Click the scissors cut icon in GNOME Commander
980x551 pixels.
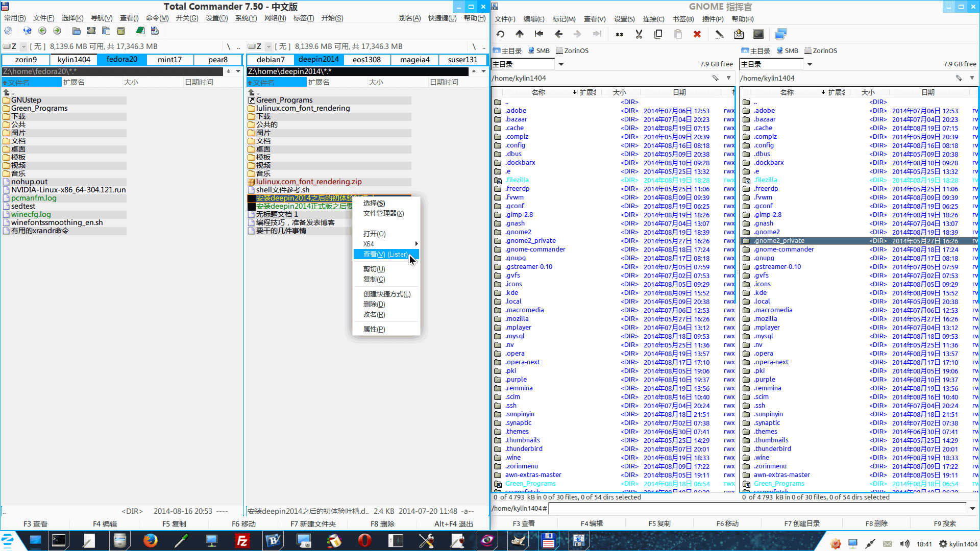pos(639,34)
